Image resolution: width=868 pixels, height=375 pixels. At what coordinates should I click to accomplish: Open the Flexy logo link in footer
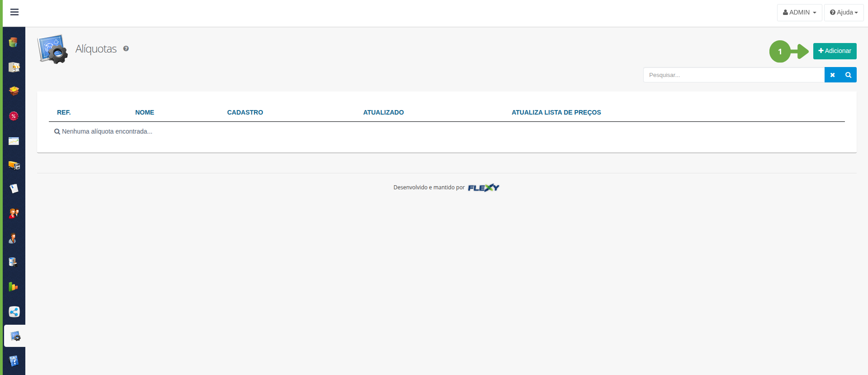[x=483, y=187]
